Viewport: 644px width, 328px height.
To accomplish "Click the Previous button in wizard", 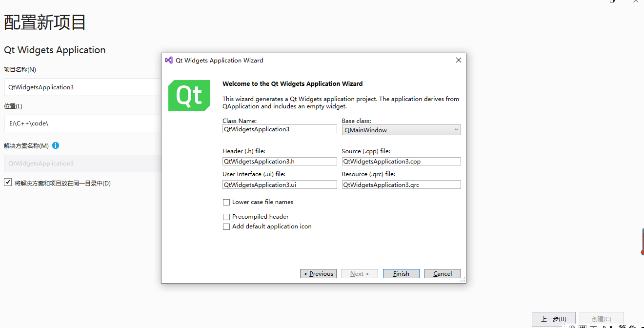I will (x=318, y=273).
